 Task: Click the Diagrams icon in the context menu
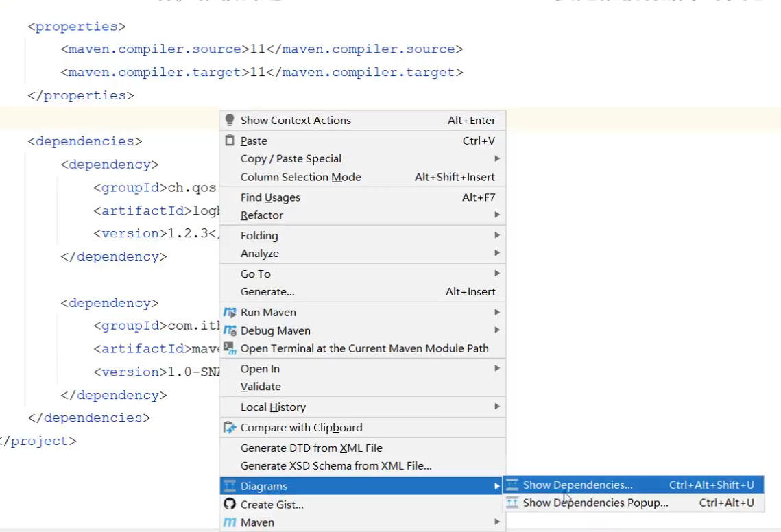230,485
